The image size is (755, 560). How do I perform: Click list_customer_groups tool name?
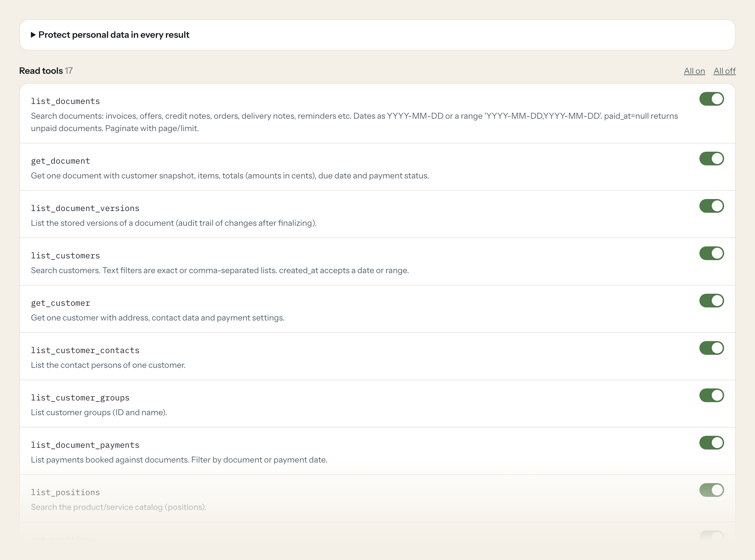(x=80, y=398)
